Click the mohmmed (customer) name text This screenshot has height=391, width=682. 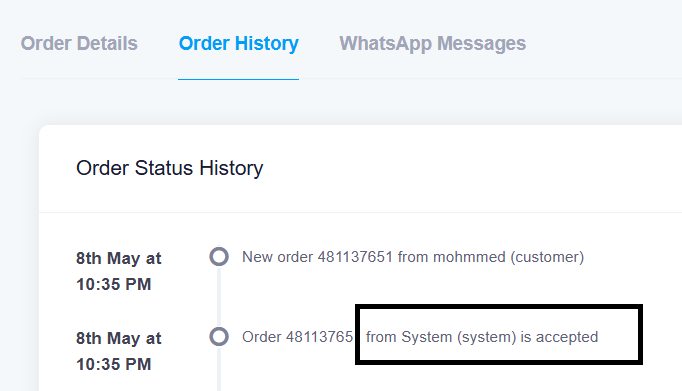[508, 257]
